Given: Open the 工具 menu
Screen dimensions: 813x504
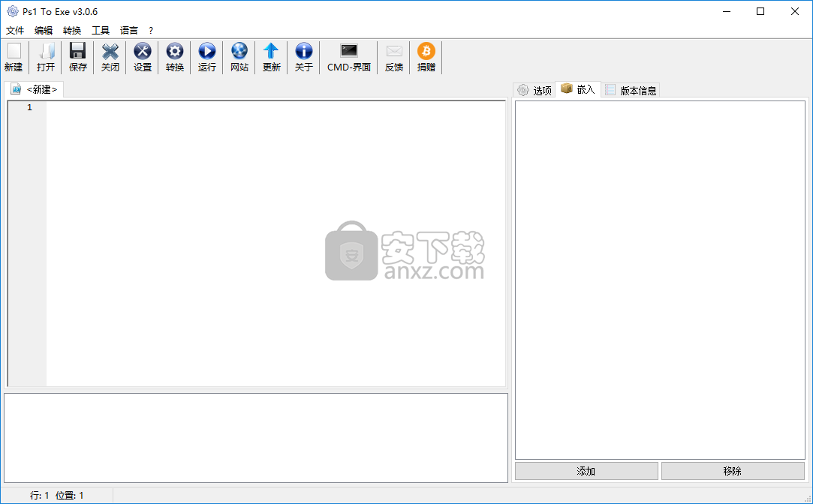Looking at the screenshot, I should (101, 31).
